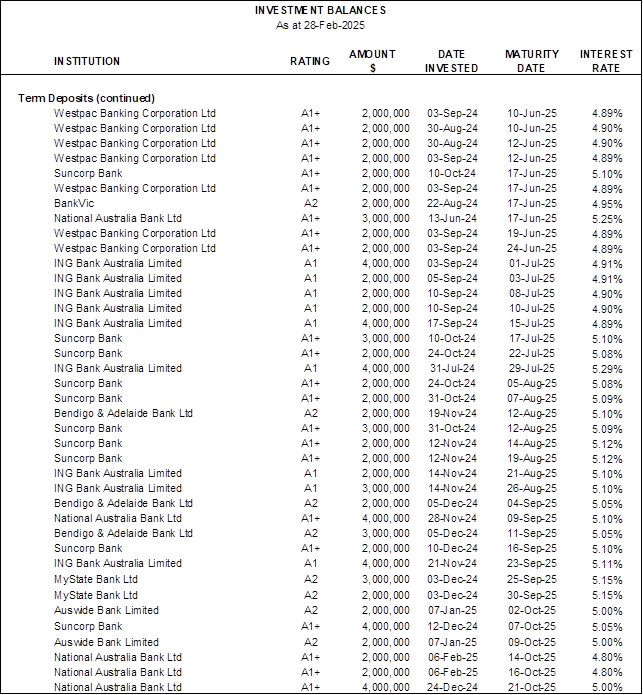The width and height of the screenshot is (643, 695).
Task: Click maturity date 11-Sep-25
Action: [x=532, y=534]
